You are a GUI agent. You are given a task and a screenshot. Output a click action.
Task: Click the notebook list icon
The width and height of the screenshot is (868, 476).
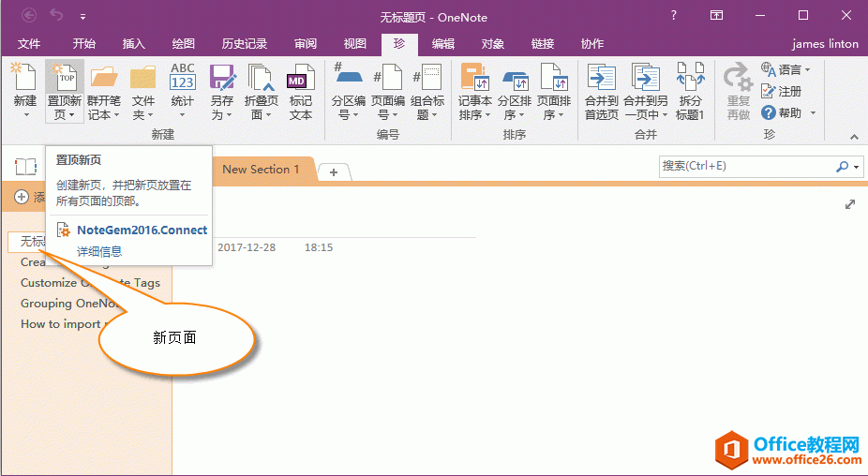pos(25,166)
